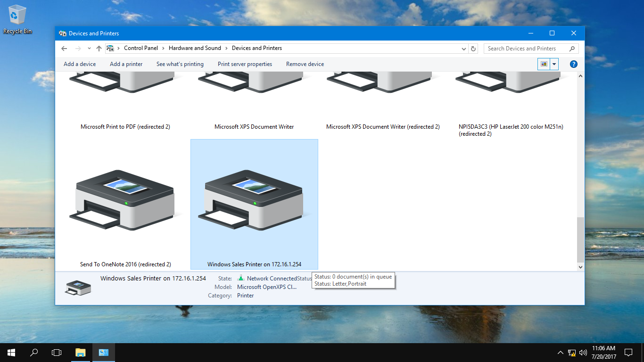Select Microsoft XPS Document Writer (redirected 2) icon
Screen dimensions: 644x362
point(383,82)
